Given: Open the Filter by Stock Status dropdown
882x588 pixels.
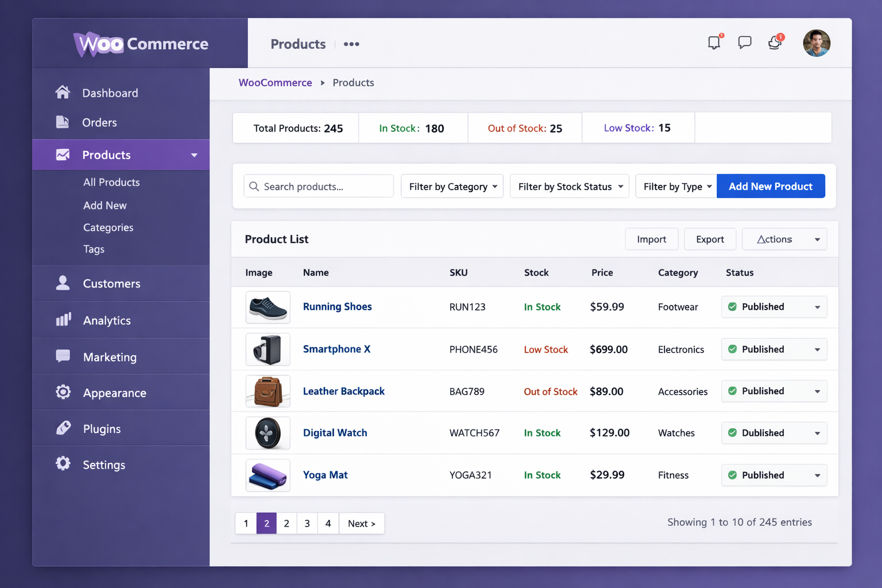Looking at the screenshot, I should coord(570,187).
